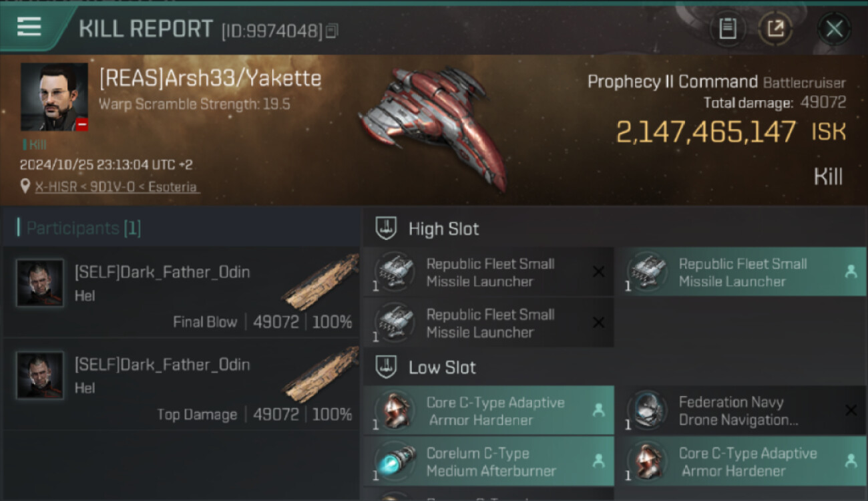Open Arsh33/Yakette pilot portrait
The width and height of the screenshot is (868, 501).
[x=54, y=97]
